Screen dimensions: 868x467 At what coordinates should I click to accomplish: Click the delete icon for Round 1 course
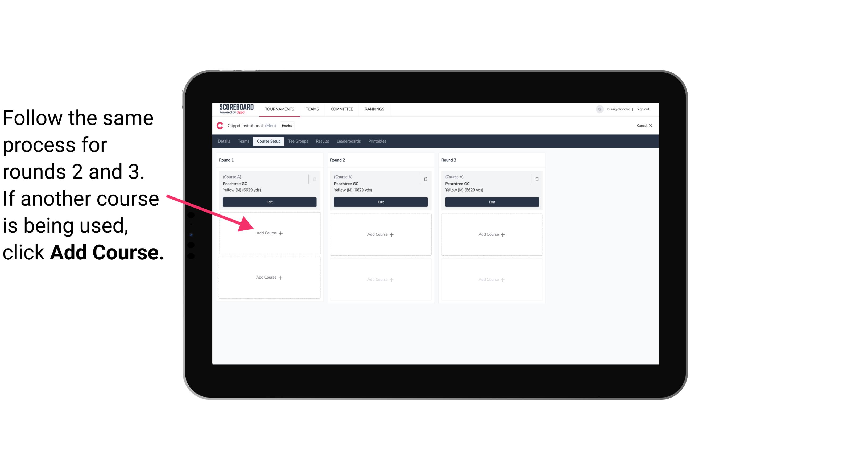[x=315, y=179]
